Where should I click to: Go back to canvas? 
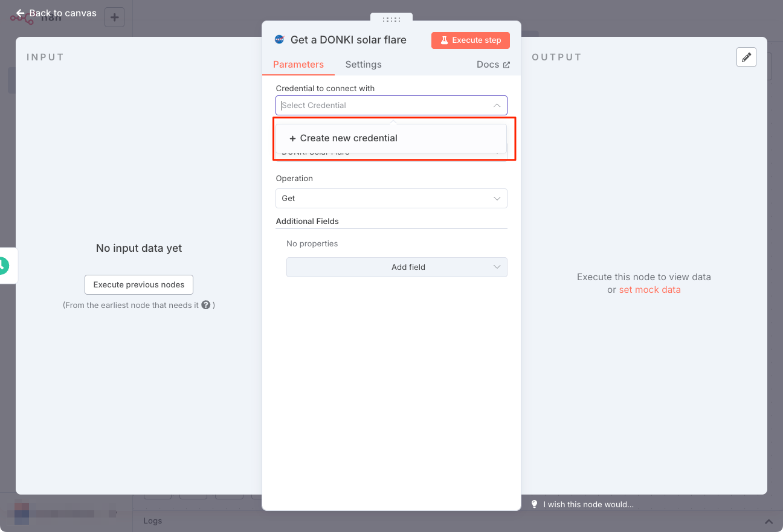(56, 13)
